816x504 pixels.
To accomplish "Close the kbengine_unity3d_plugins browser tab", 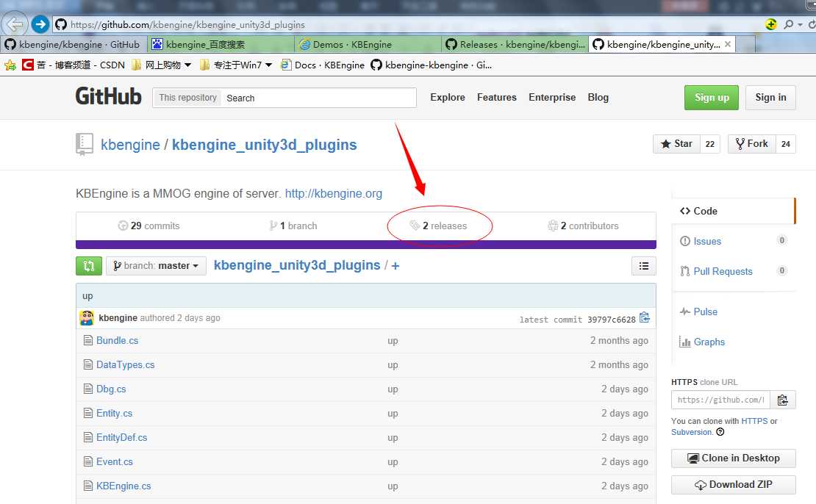I will pyautogui.click(x=728, y=44).
